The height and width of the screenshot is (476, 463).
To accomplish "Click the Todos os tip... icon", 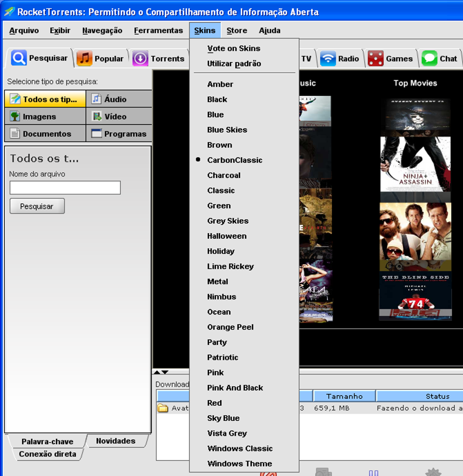I will (x=15, y=99).
